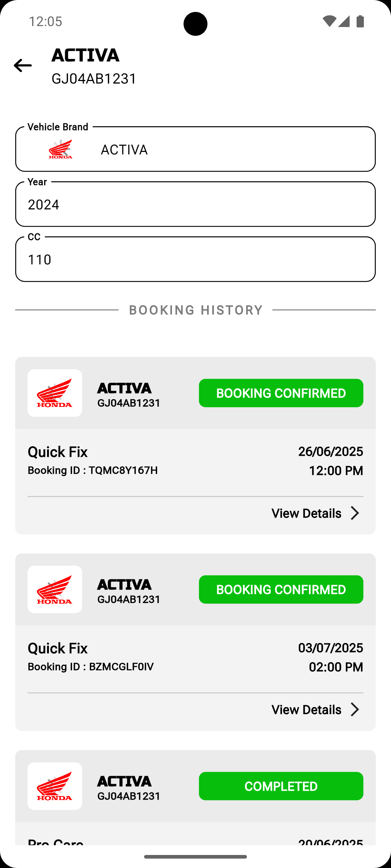Open the Vehicle Brand ACTIVA selector

[x=195, y=149]
